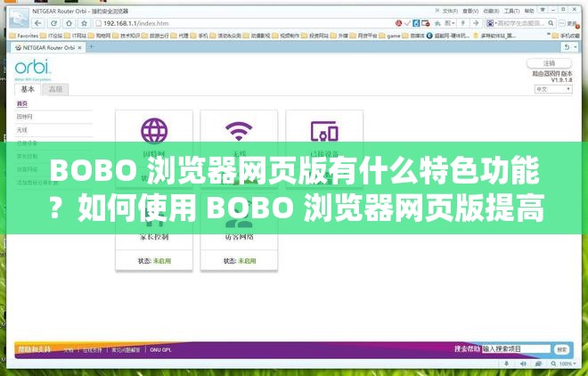The image size is (588, 376).
Task: Click the purple globe Internet icon
Action: 154,130
